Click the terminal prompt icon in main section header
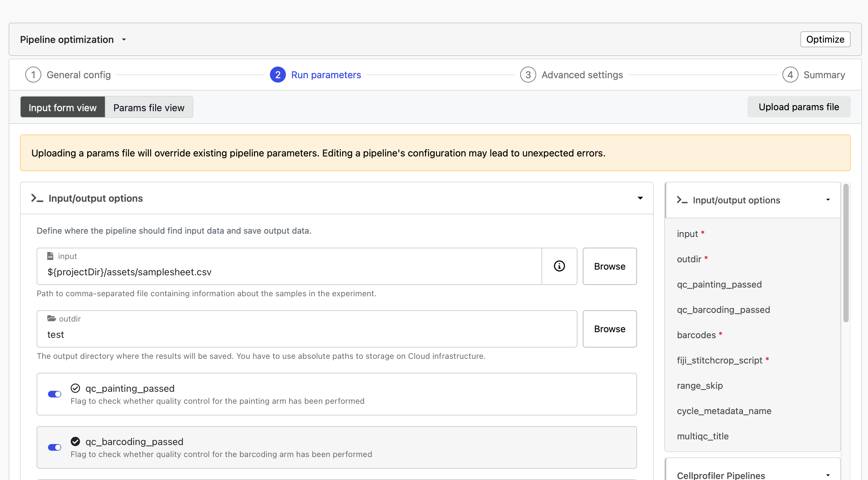The image size is (868, 480). tap(37, 198)
